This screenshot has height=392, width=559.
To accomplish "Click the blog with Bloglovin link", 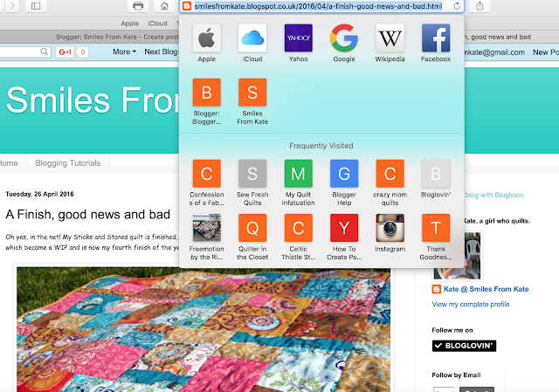I will [494, 195].
